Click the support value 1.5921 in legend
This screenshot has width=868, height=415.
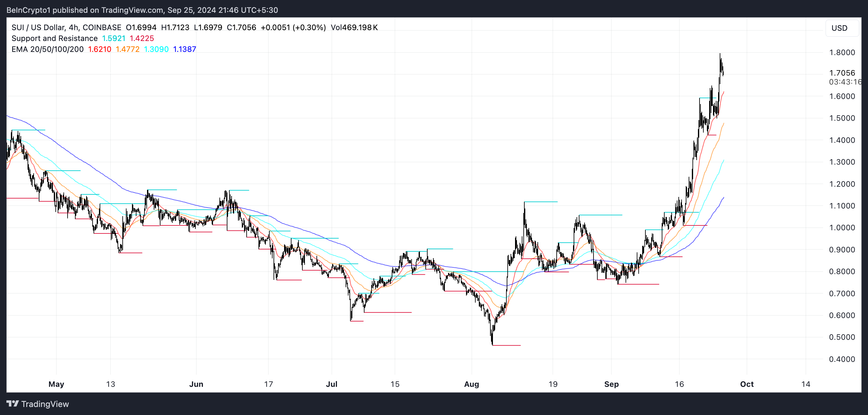pyautogui.click(x=114, y=38)
